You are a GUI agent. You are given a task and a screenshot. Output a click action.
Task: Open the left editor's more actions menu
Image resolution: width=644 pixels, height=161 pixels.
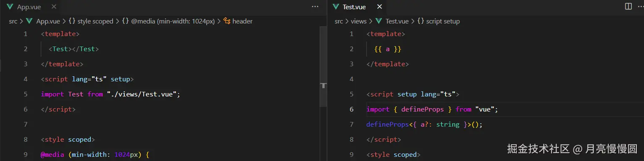click(315, 7)
